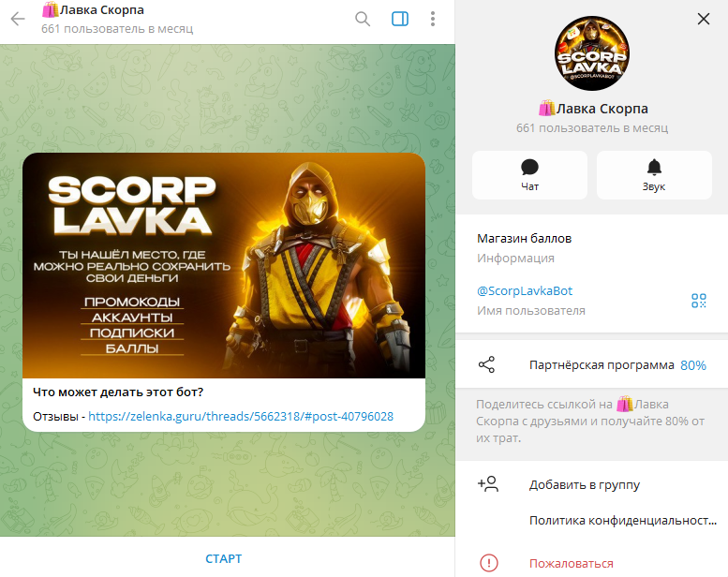Open the Scorp Lavka profile avatar
Viewport: 728px width, 577px height.
pyautogui.click(x=592, y=53)
